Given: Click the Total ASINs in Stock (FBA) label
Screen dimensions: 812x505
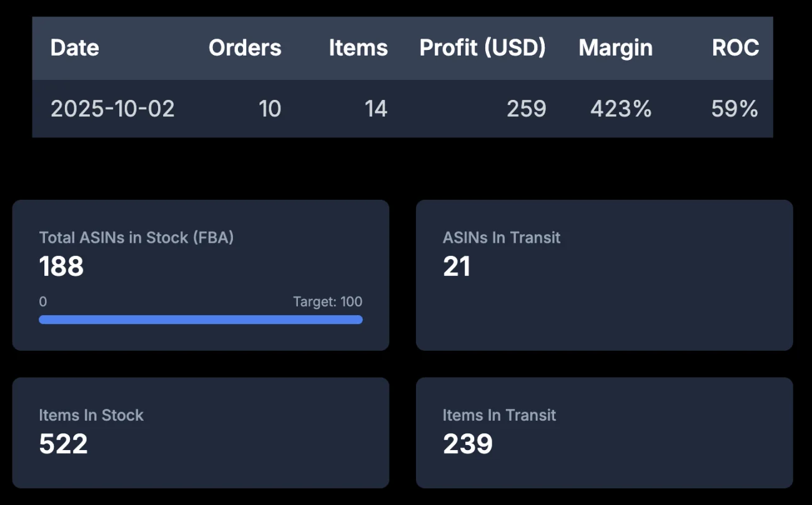Looking at the screenshot, I should (136, 238).
